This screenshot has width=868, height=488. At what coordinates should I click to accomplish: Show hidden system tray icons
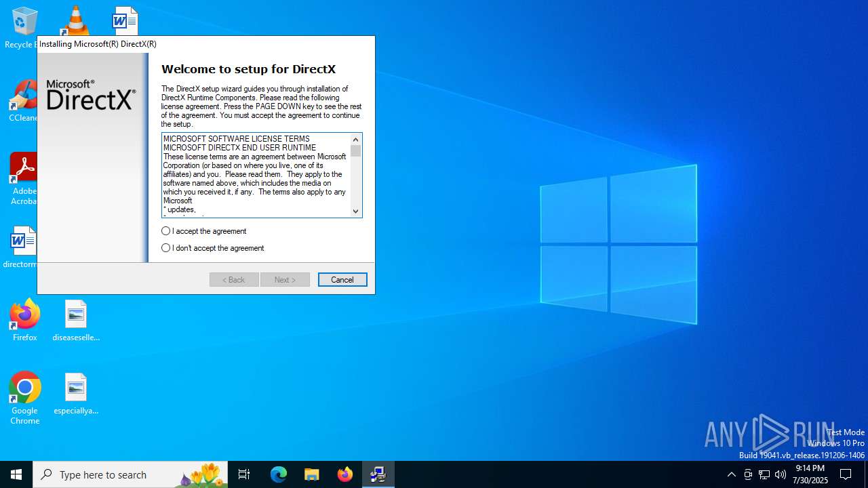(732, 474)
